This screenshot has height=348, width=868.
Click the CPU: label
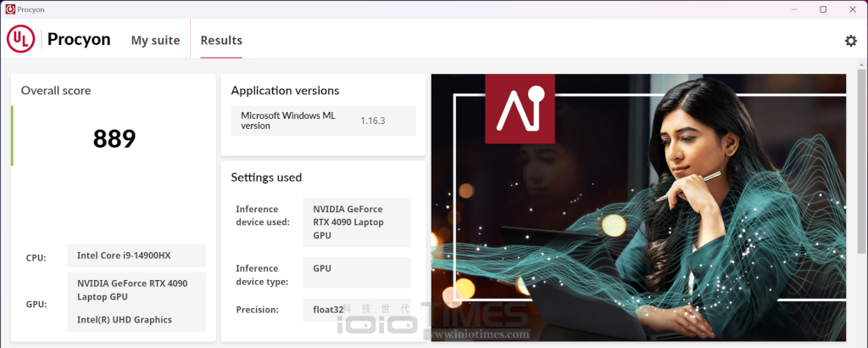click(x=36, y=258)
